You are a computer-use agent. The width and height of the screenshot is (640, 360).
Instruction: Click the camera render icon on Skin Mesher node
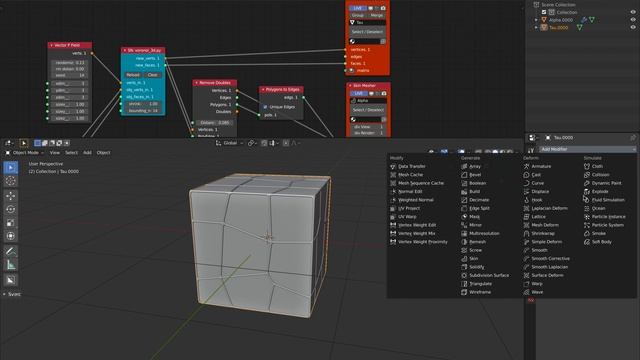point(384,93)
